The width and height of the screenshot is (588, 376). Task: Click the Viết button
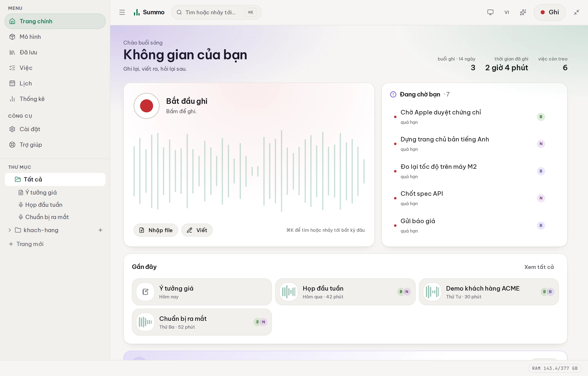pos(197,230)
